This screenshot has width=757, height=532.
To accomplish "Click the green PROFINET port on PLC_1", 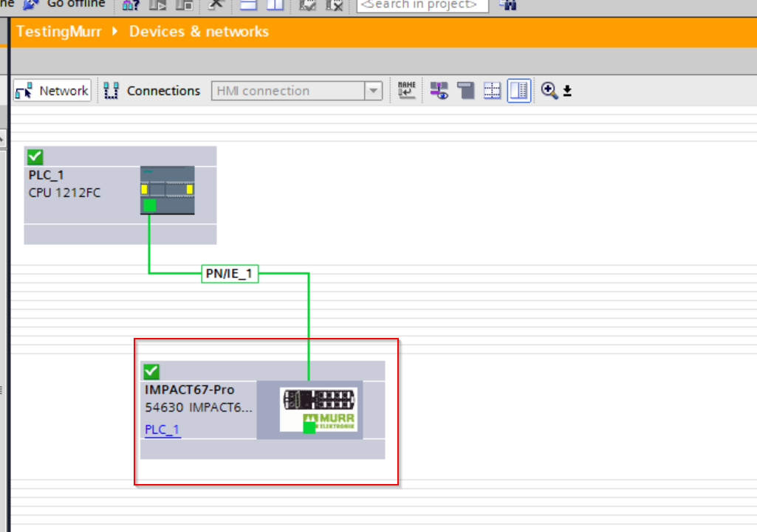I will click(150, 205).
